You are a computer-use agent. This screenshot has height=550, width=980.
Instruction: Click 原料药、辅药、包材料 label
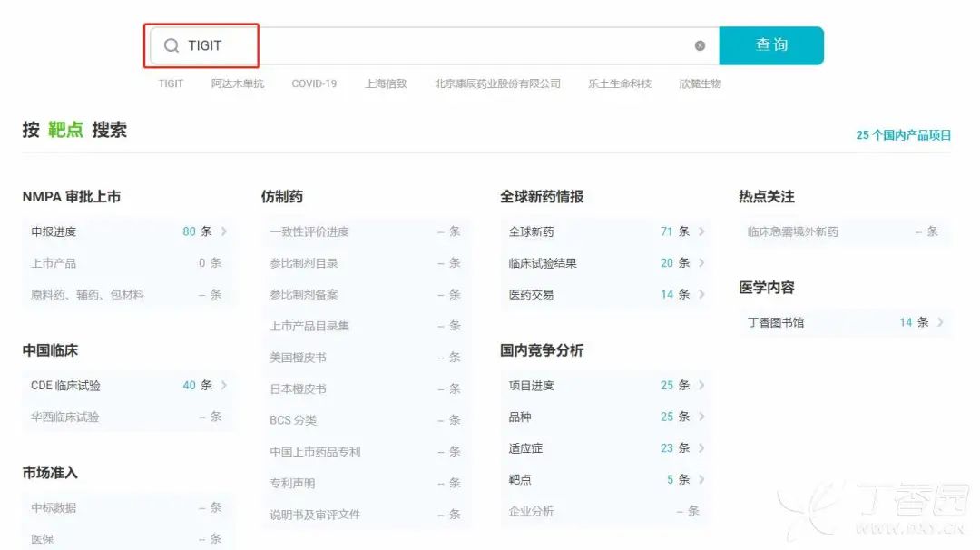87,294
